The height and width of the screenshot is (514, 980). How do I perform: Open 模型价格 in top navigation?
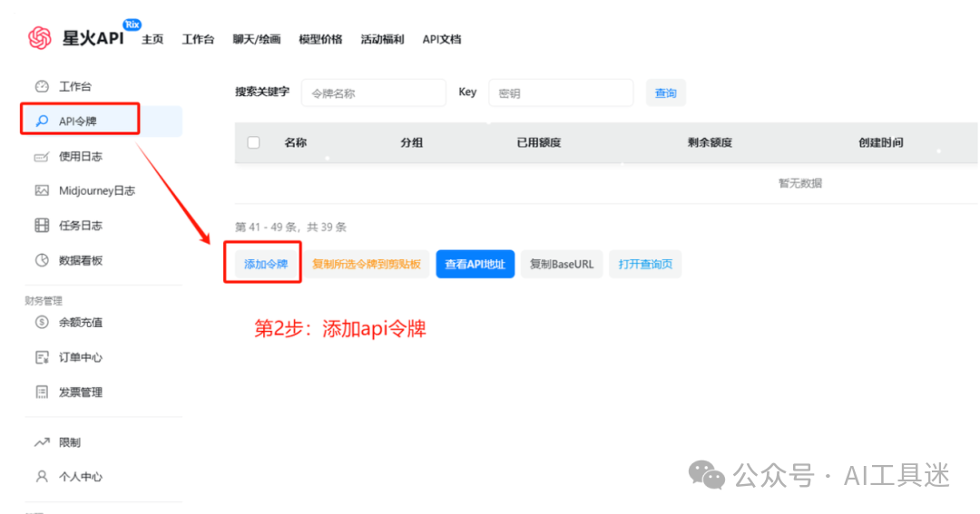point(320,39)
